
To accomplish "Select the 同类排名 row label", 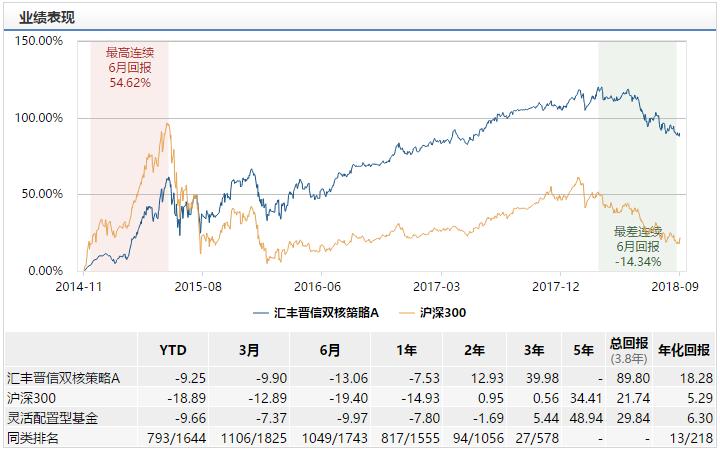I will click(x=33, y=438).
